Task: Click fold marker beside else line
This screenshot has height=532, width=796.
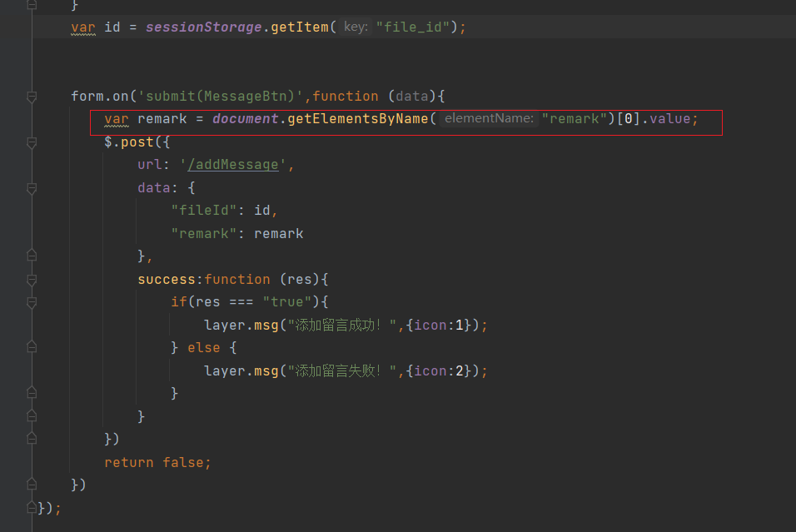Action: pos(32,347)
